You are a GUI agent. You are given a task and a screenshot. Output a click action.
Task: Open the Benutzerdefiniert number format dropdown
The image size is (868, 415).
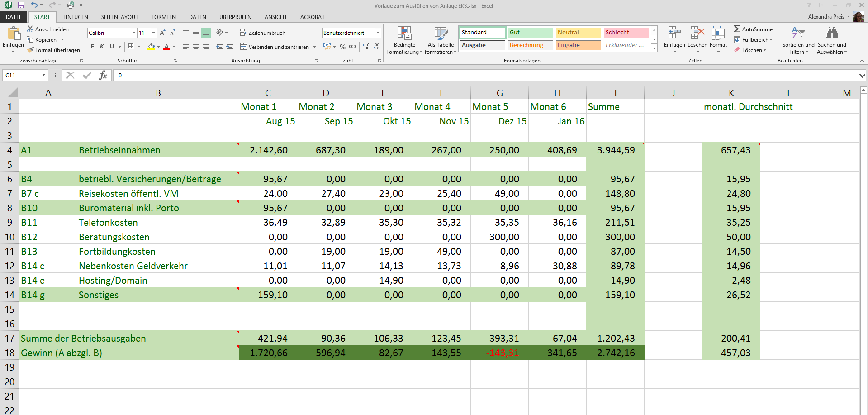pos(378,33)
